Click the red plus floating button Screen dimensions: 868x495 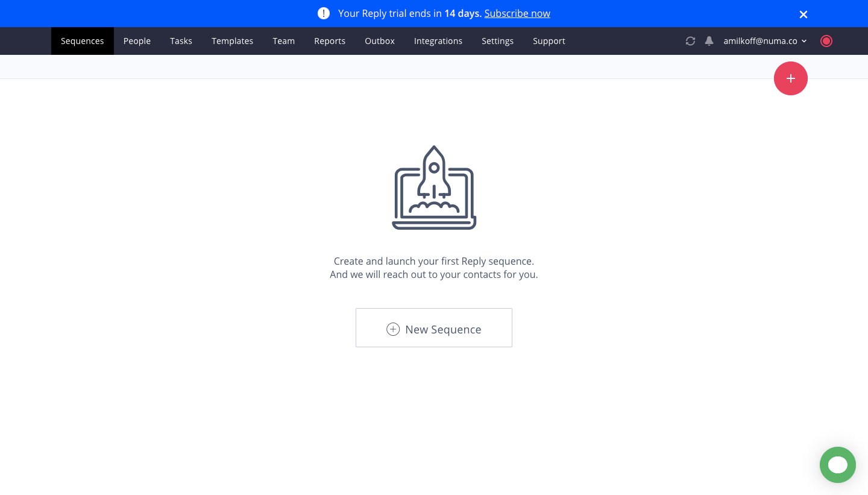[x=791, y=78]
